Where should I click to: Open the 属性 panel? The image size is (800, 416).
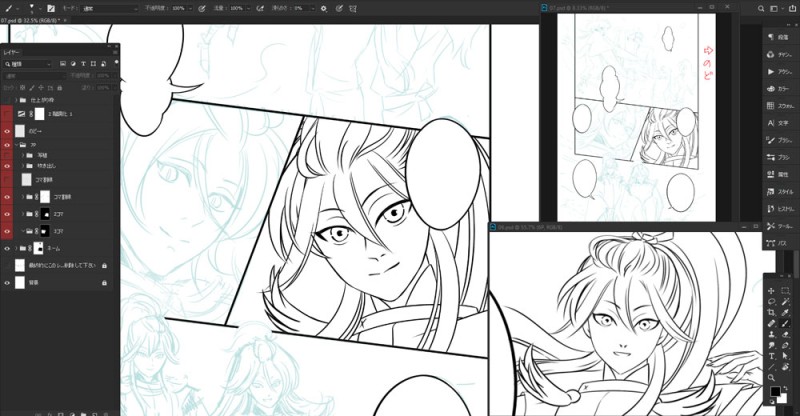(x=778, y=175)
